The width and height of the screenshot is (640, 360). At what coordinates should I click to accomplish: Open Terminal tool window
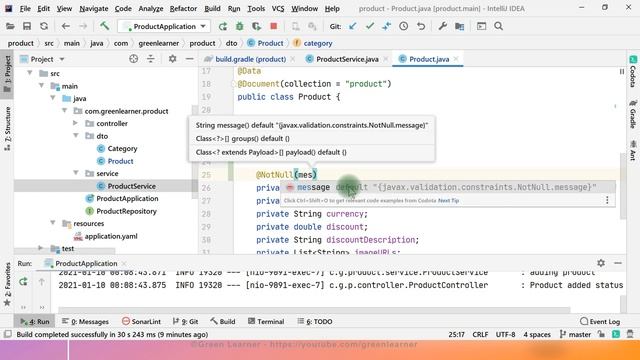click(266, 322)
